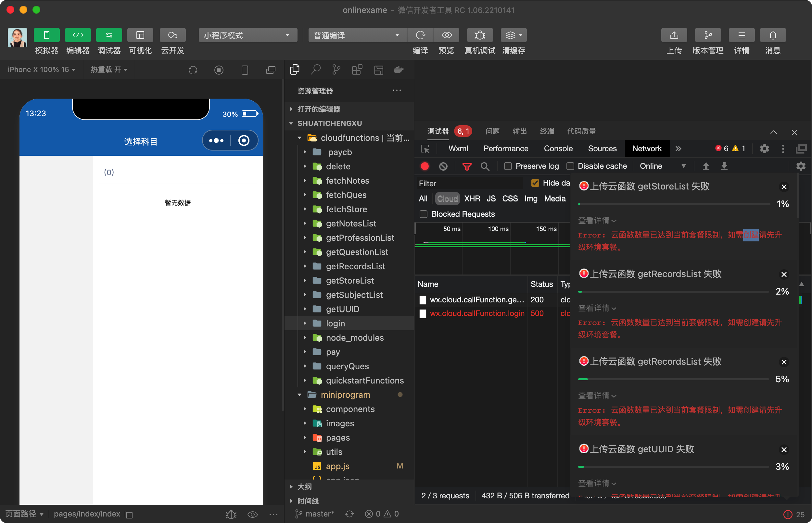Screen dimensions: 812x523
Task: Click the clear network log icon
Action: point(443,166)
